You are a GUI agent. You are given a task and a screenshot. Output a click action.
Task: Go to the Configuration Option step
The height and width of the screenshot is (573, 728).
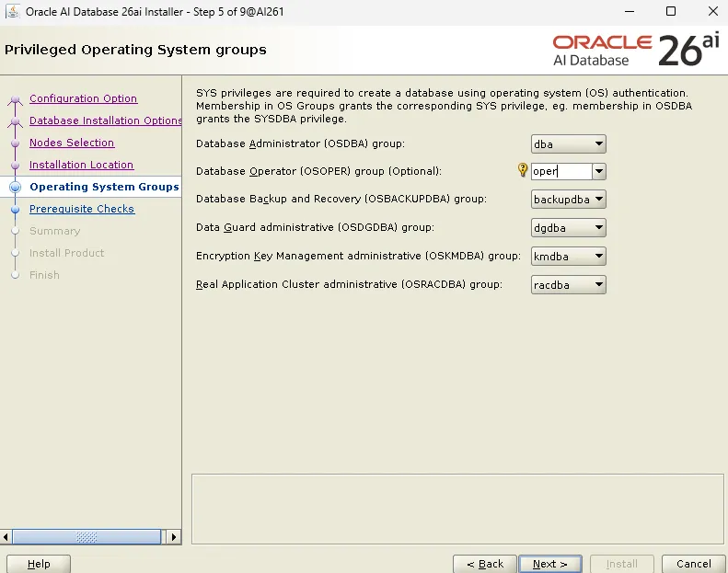click(84, 98)
